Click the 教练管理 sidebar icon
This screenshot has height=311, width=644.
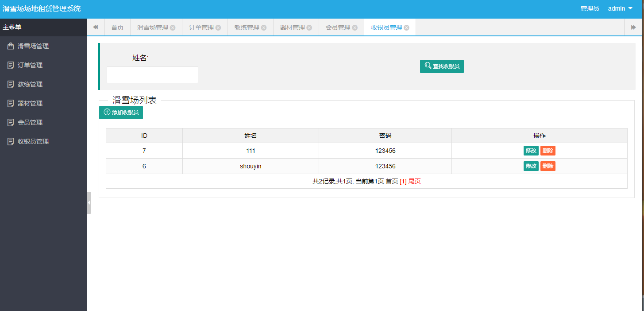[x=10, y=84]
